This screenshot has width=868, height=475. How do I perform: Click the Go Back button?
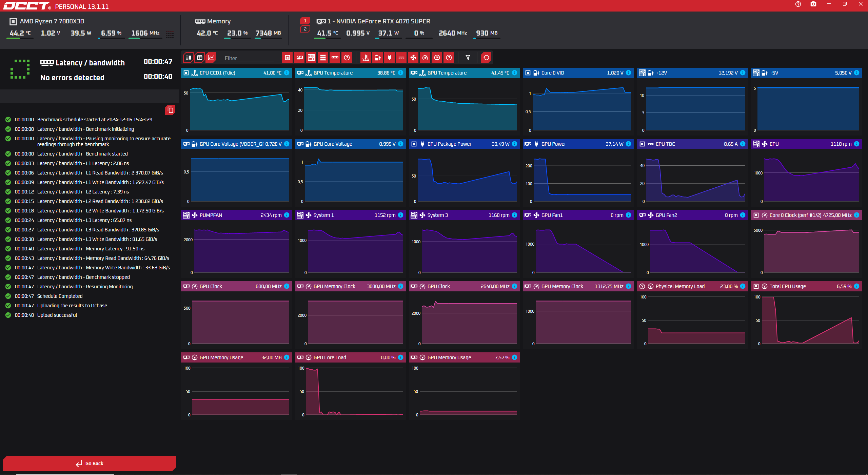(x=90, y=463)
